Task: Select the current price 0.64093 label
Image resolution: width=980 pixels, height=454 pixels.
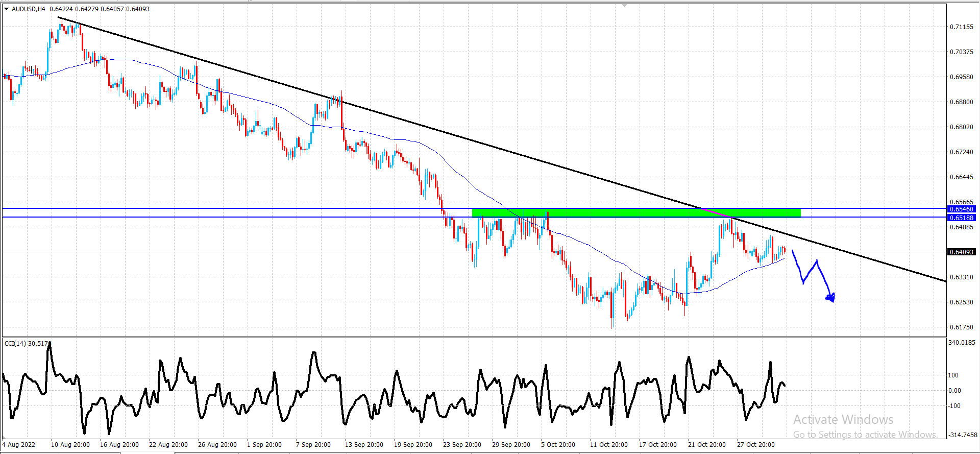Action: coord(962,252)
